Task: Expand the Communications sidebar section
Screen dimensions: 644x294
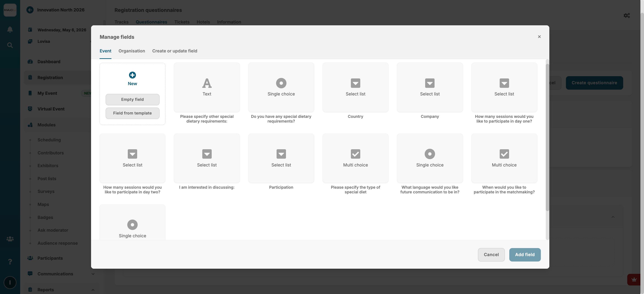Action: 93,274
